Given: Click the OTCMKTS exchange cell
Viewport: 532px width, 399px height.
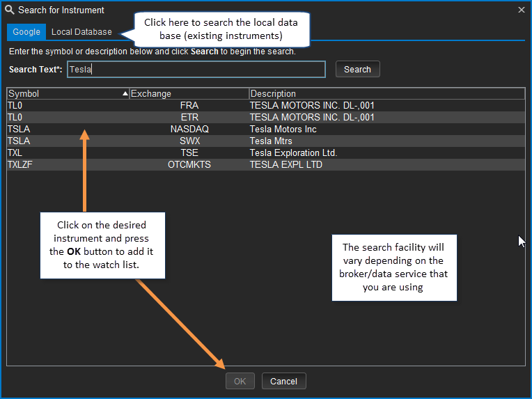Looking at the screenshot, I should (189, 164).
